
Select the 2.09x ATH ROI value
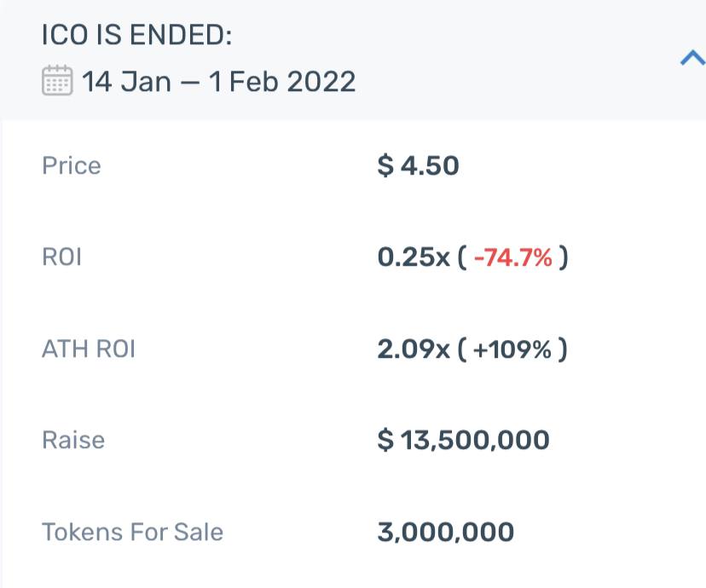[414, 349]
